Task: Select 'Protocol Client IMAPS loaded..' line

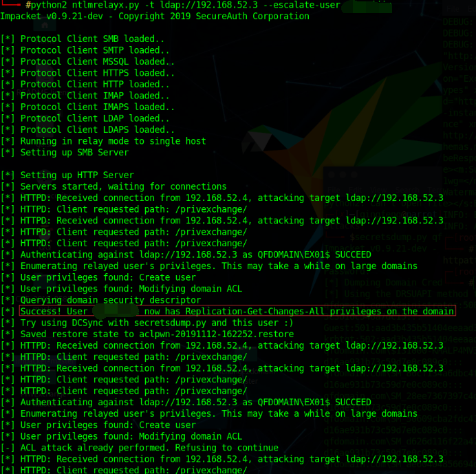Action: (x=88, y=107)
